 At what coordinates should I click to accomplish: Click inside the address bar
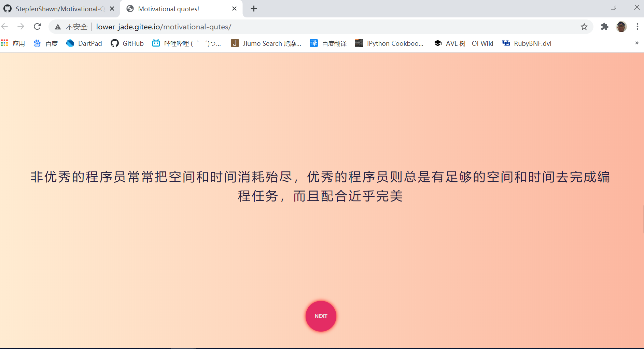point(307,26)
